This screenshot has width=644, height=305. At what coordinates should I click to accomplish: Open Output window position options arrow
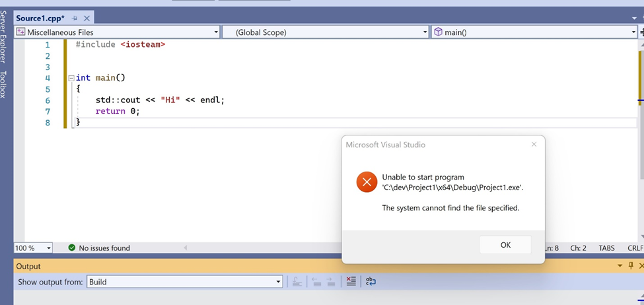(620, 266)
